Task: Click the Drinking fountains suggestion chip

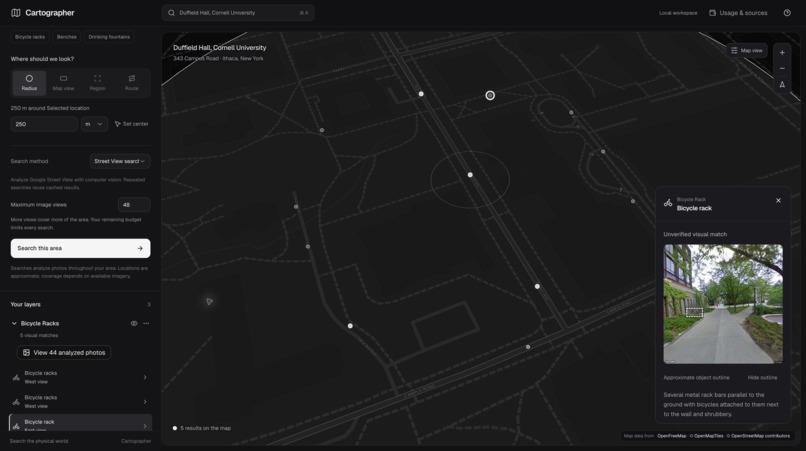Action: 109,37
